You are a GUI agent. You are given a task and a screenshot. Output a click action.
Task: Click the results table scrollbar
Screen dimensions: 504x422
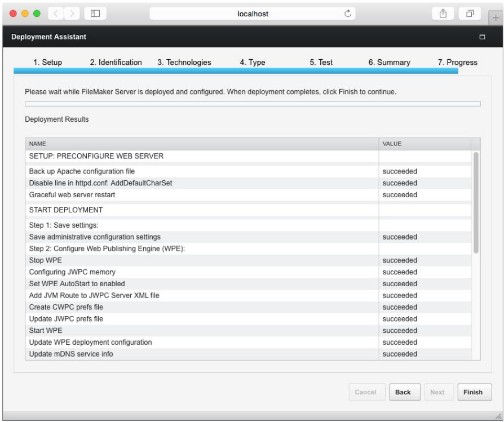476,203
